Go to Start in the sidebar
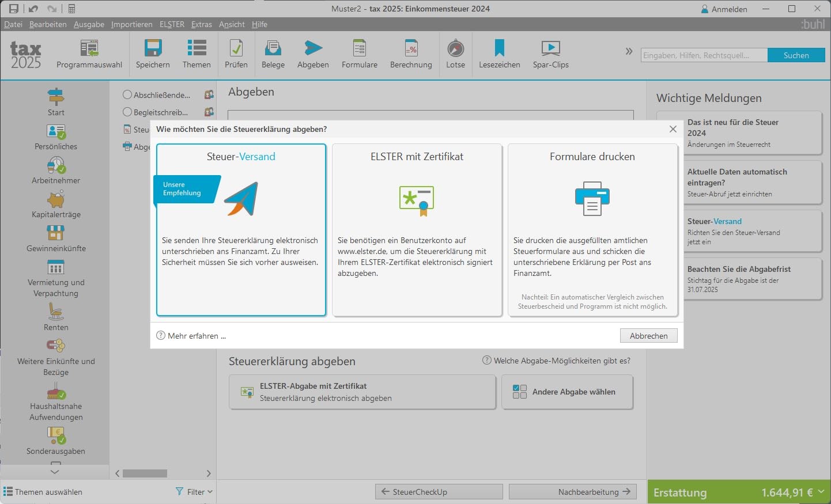 point(56,102)
